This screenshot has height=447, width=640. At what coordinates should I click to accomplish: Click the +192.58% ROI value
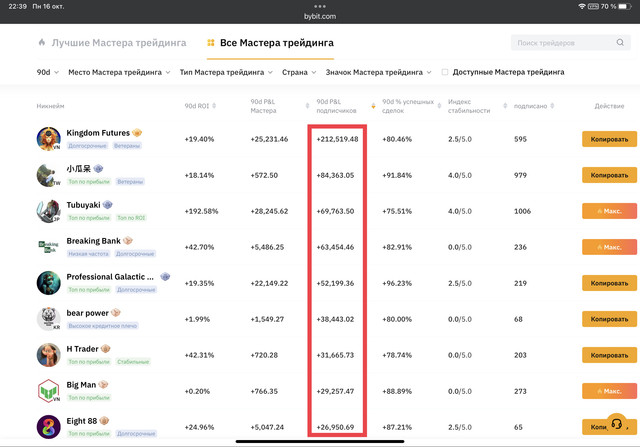point(201,211)
